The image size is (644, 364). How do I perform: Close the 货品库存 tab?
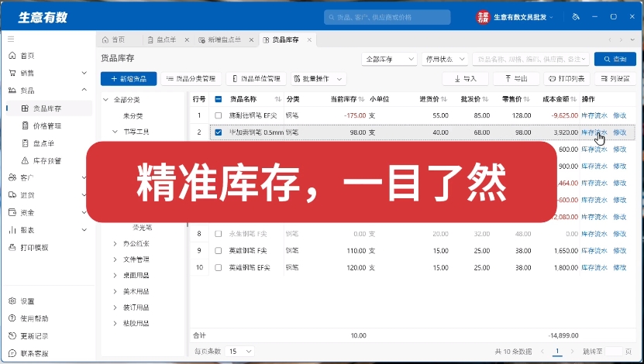pyautogui.click(x=309, y=39)
